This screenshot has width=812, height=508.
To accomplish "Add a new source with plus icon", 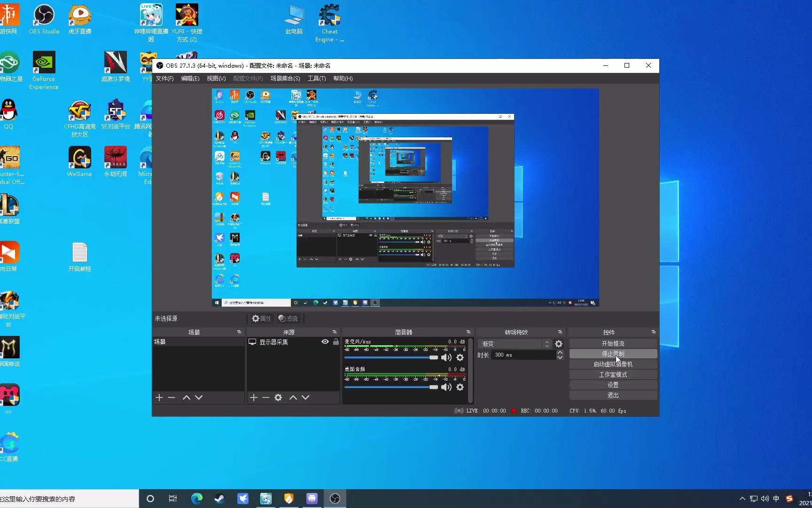I will tap(254, 397).
